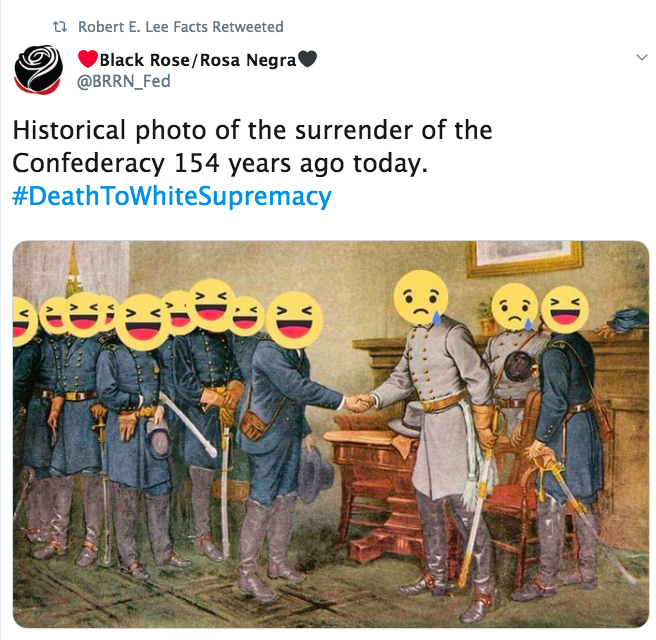
Task: Click the smaller crying emoji near the mantel
Action: coord(515,307)
